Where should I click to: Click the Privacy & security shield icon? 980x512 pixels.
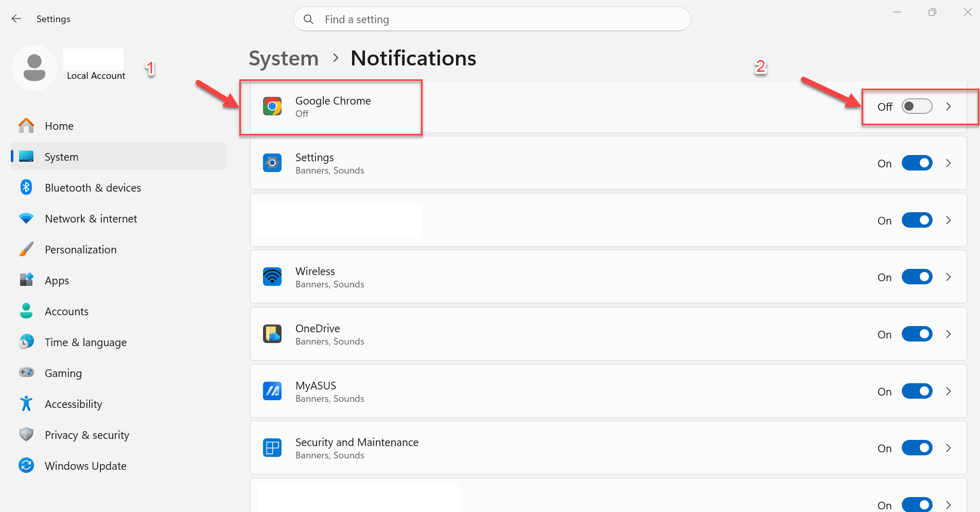[26, 434]
